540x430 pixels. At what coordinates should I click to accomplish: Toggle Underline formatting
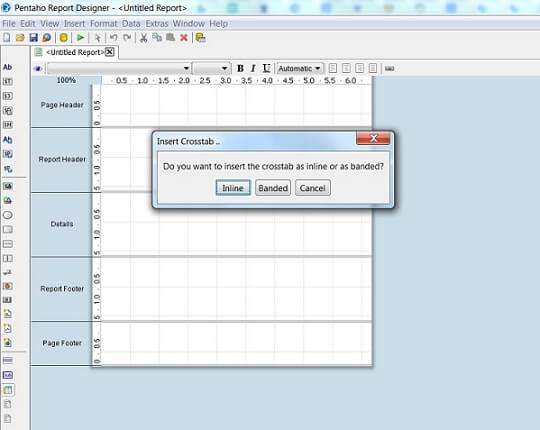click(266, 68)
